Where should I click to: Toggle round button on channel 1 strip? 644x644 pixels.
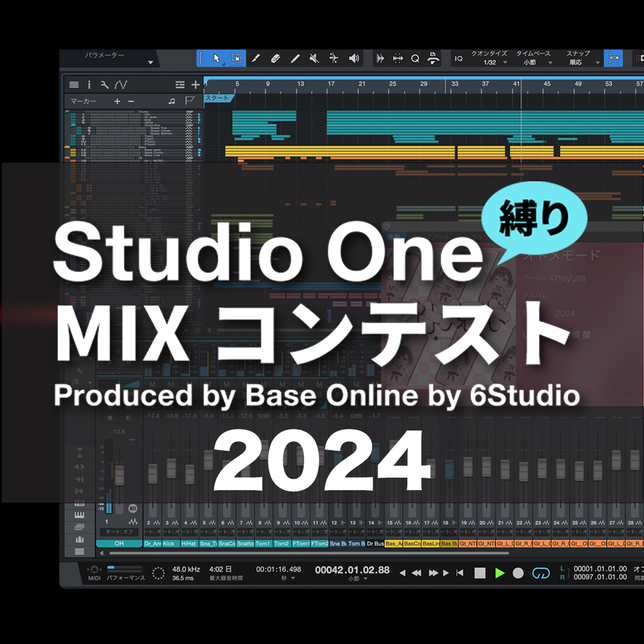coord(132,509)
